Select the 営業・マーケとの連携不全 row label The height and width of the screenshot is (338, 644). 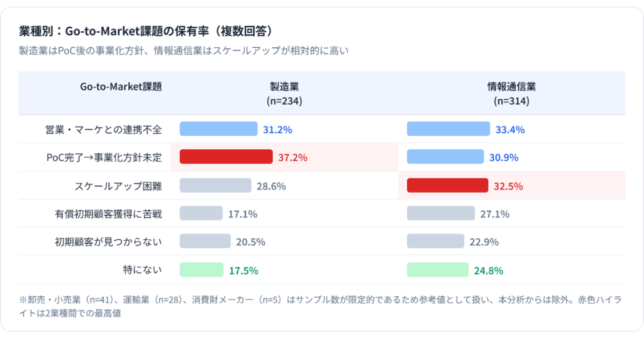point(104,129)
